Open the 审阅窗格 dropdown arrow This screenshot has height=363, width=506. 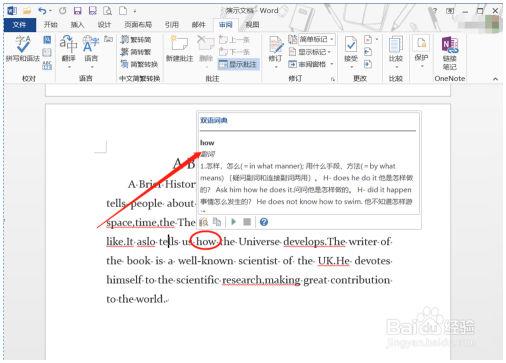pos(332,64)
